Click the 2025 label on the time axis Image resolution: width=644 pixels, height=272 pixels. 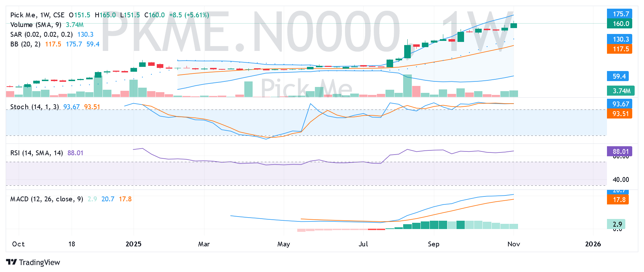[x=134, y=244]
